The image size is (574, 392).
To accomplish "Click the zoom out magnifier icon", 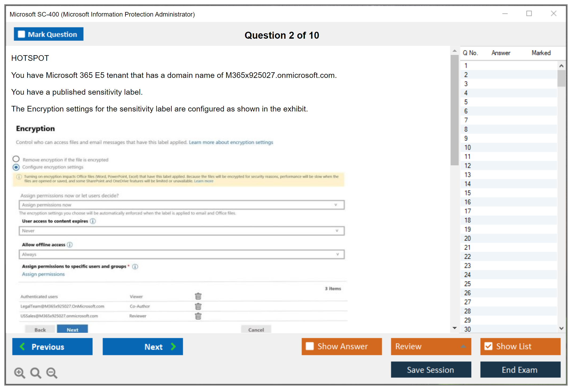I will (x=52, y=373).
